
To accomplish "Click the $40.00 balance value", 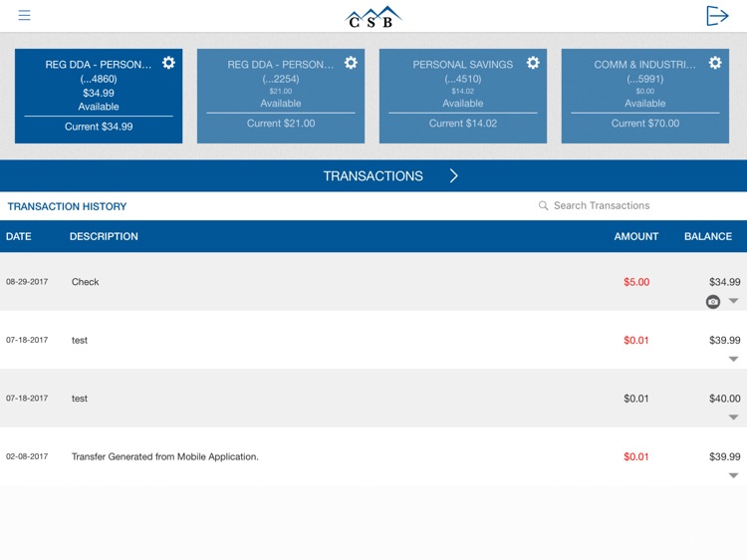I will pyautogui.click(x=725, y=398).
